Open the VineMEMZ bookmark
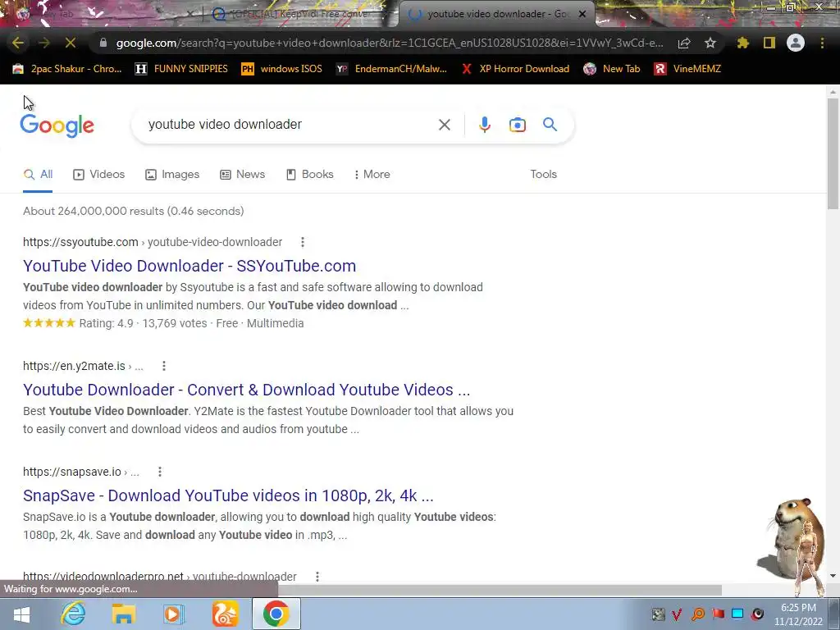This screenshot has height=630, width=840. (687, 69)
